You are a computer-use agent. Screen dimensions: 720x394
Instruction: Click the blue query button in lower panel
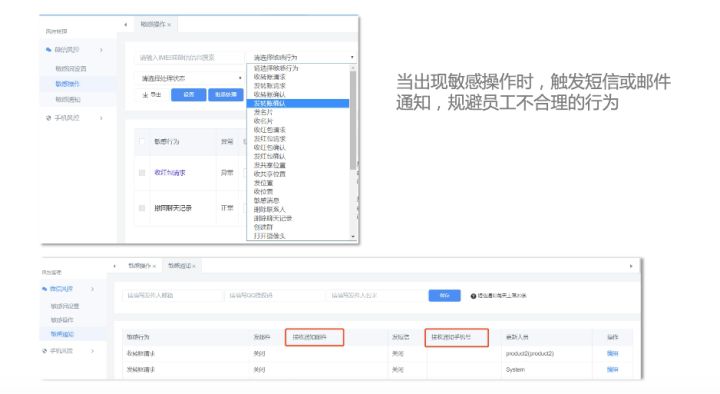point(444,296)
